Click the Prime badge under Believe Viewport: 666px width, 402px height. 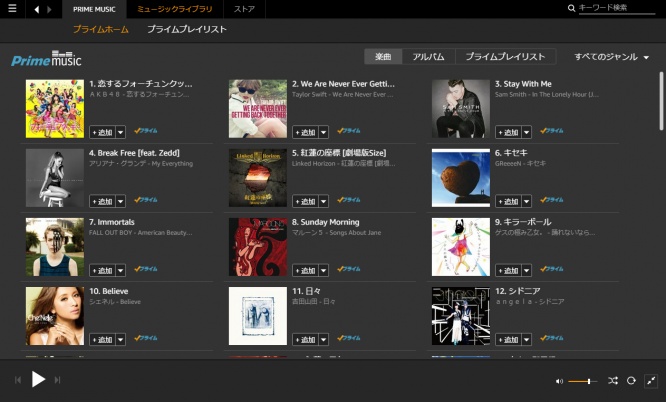coord(146,338)
